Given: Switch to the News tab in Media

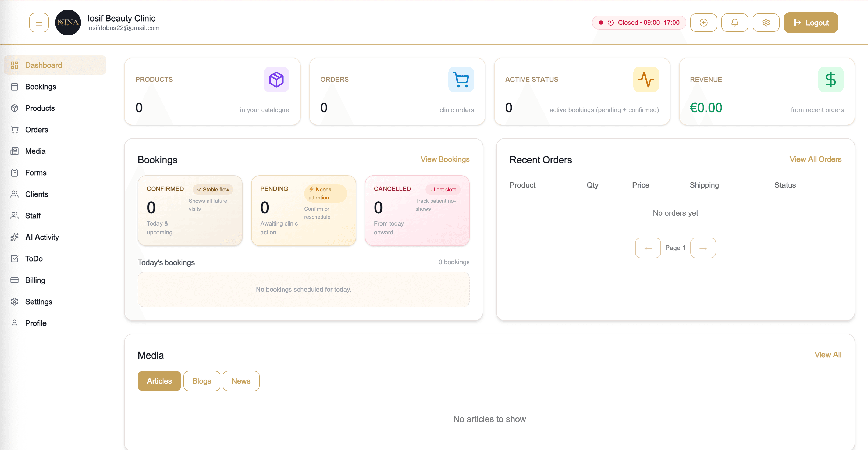Looking at the screenshot, I should point(241,381).
